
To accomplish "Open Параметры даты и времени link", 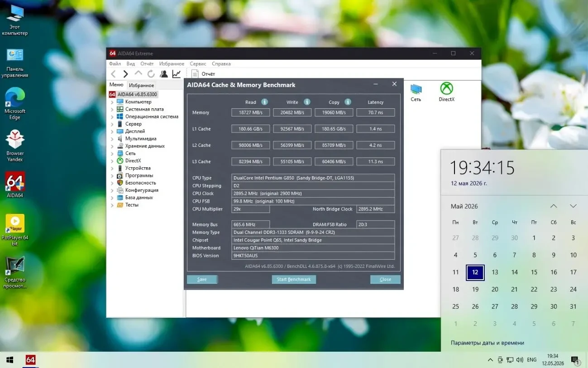I will coord(488,343).
